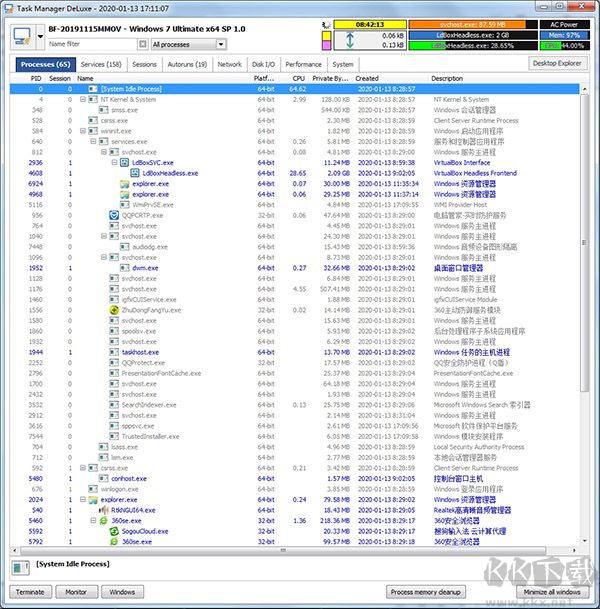
Task: Click Minimize all windows button
Action: click(x=552, y=592)
